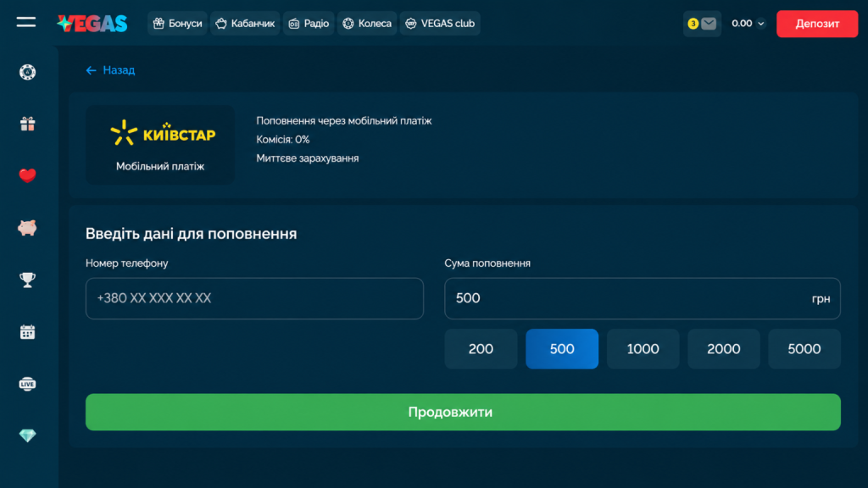Open the VEGAS club menu item
Viewport: 868px width, 488px height.
(440, 23)
